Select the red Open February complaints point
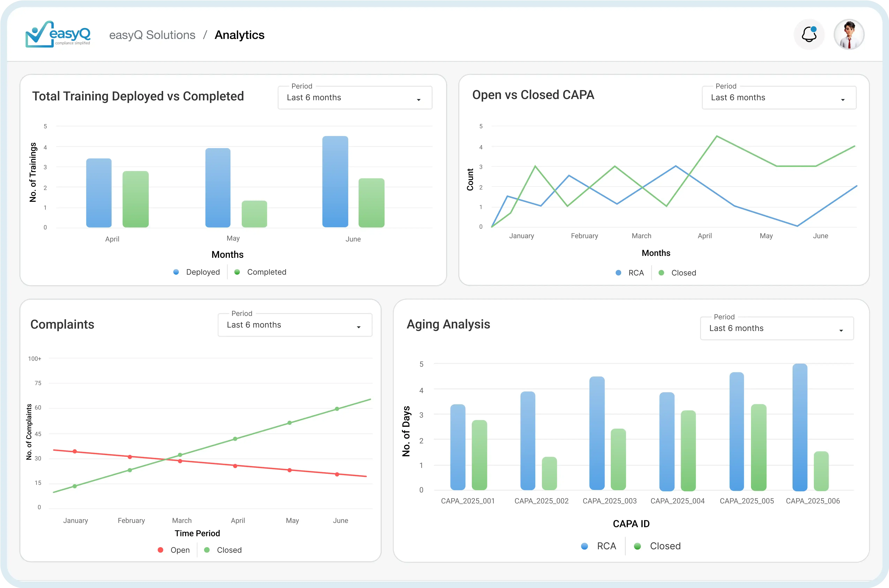 [130, 457]
